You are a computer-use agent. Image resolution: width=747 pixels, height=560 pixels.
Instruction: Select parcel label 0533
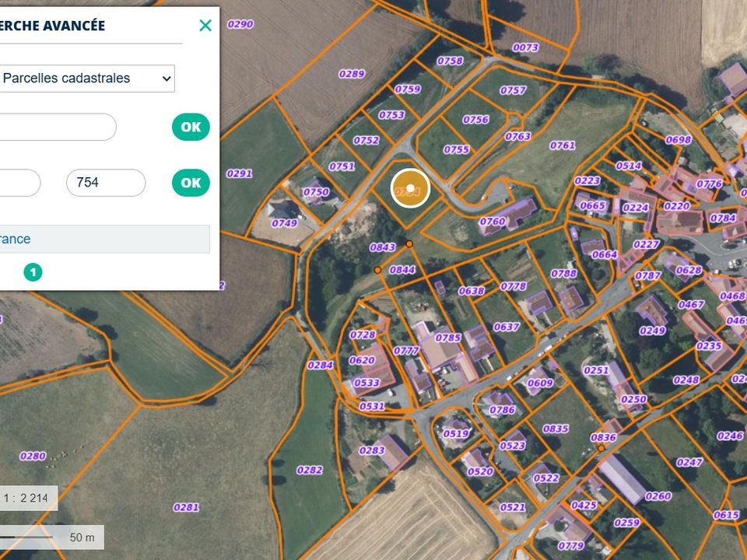[x=366, y=383]
